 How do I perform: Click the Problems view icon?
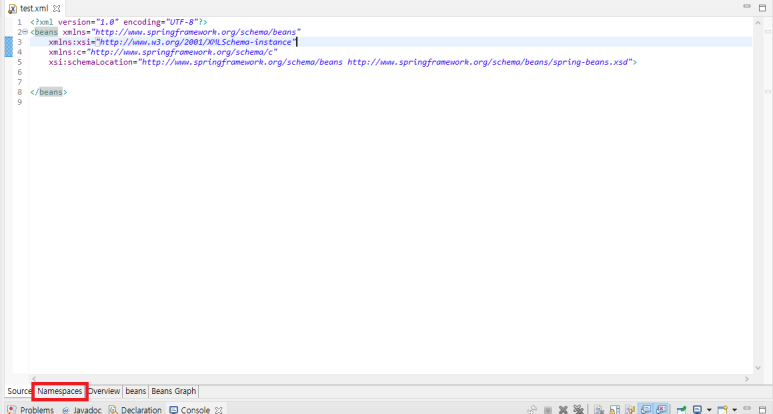12,410
